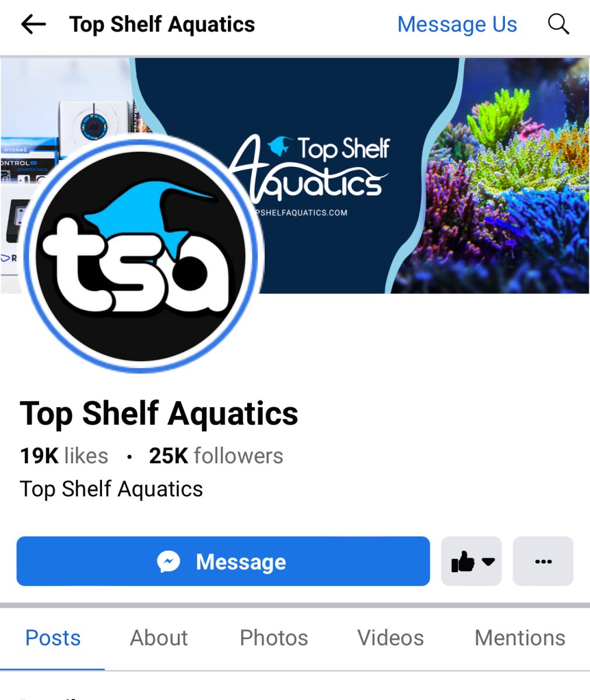Open the Photos tab
Viewport: 590px width, 700px height.
point(274,638)
